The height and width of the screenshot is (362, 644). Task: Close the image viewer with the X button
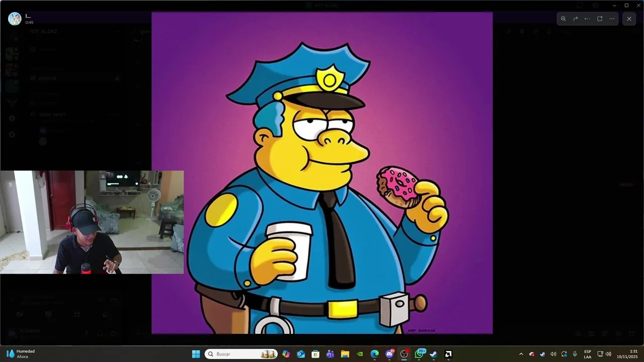tap(629, 19)
